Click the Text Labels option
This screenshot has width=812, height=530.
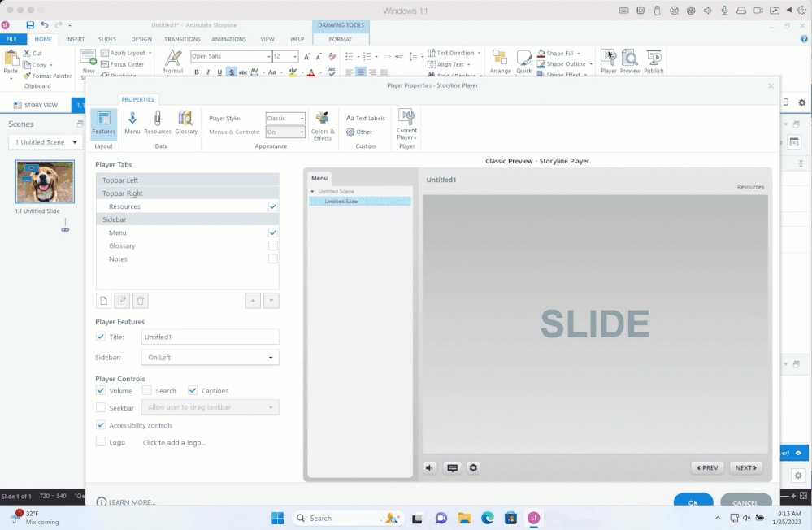pyautogui.click(x=366, y=119)
